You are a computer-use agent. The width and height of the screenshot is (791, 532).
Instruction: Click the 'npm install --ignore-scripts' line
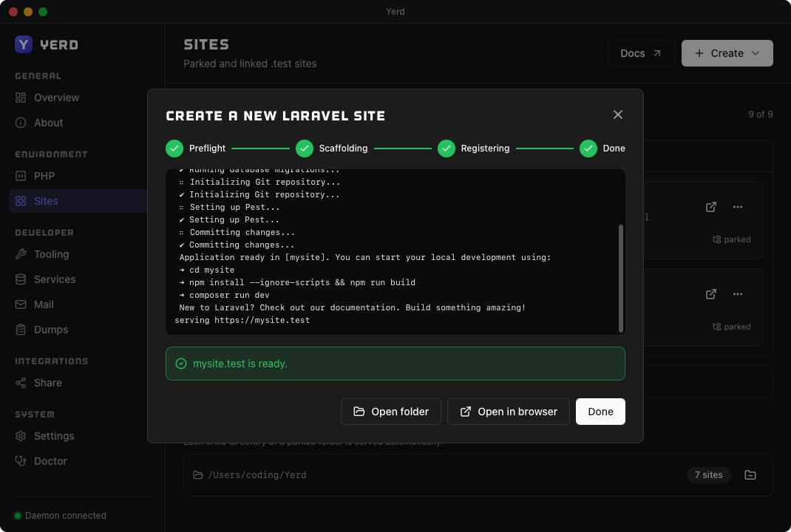click(297, 282)
